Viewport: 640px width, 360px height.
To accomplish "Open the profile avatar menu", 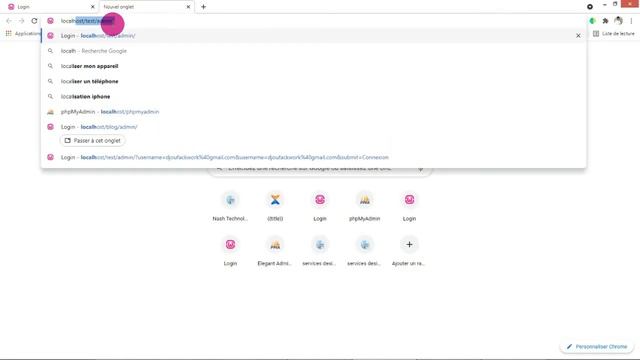I will point(618,20).
